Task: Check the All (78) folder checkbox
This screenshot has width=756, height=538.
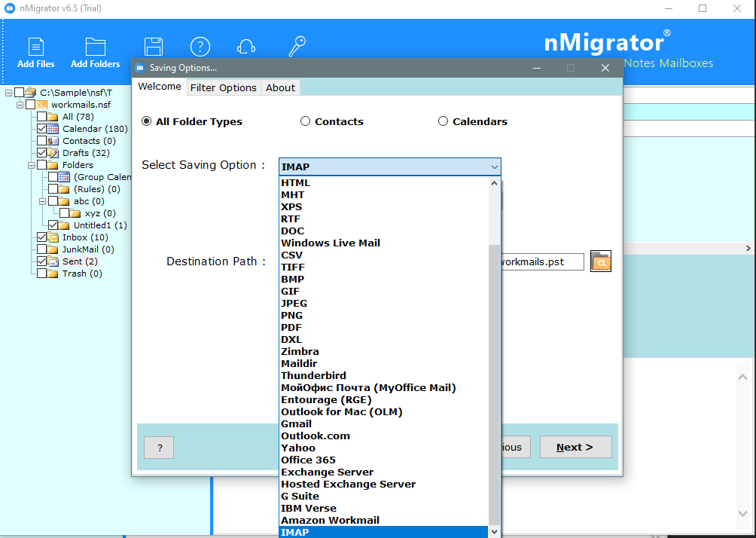Action: (41, 117)
